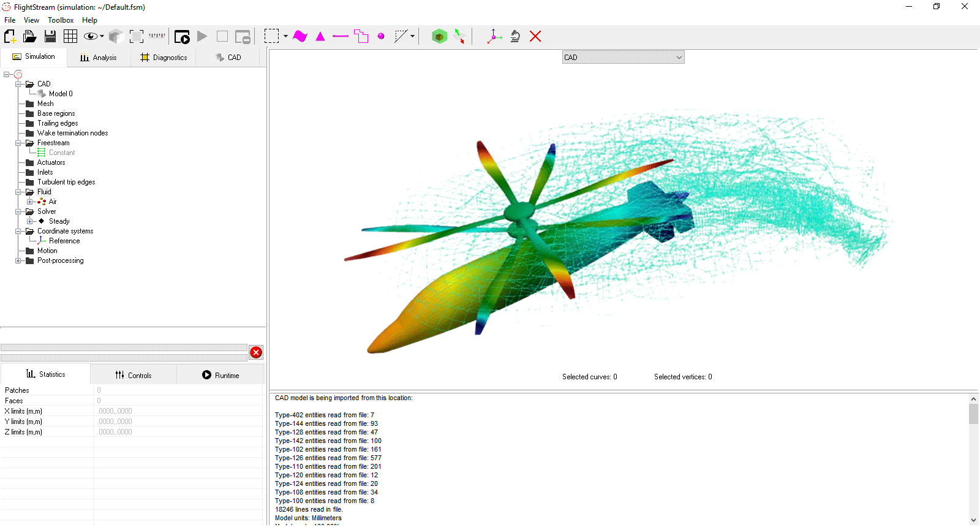The image size is (980, 527).
Task: Select the Constant freestream item
Action: click(62, 153)
